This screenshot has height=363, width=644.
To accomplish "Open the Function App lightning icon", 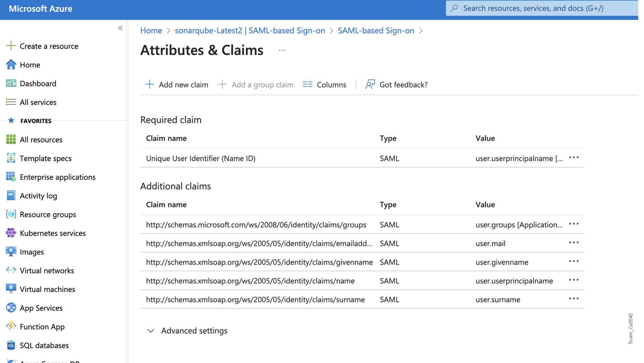I will tap(11, 326).
